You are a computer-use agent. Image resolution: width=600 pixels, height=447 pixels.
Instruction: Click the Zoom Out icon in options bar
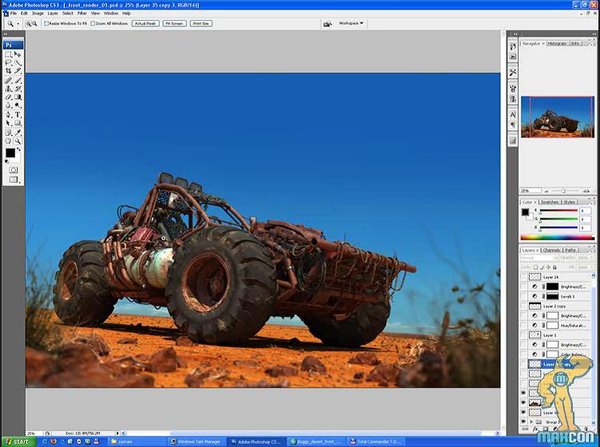pos(34,24)
